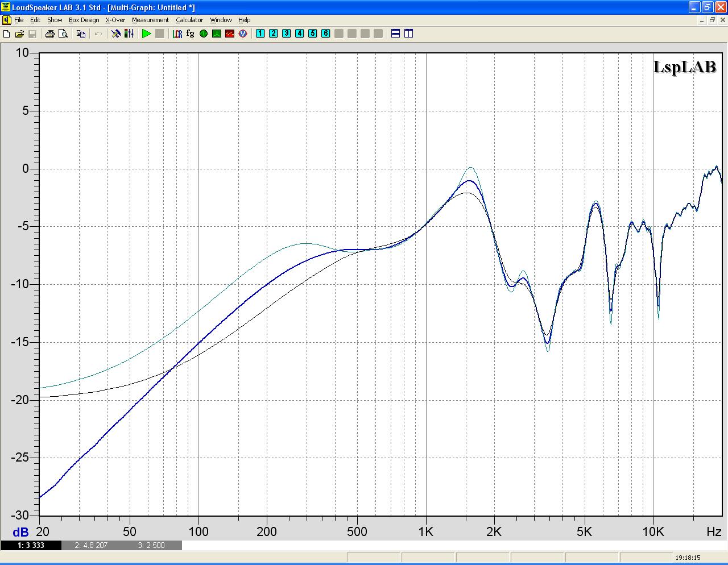Select curve tab '2: 4.8 207'
The height and width of the screenshot is (565, 728).
point(91,545)
